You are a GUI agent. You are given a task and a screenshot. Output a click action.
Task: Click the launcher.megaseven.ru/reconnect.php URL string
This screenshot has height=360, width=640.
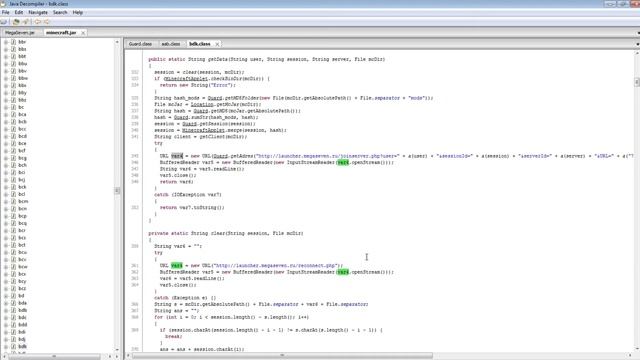277,265
